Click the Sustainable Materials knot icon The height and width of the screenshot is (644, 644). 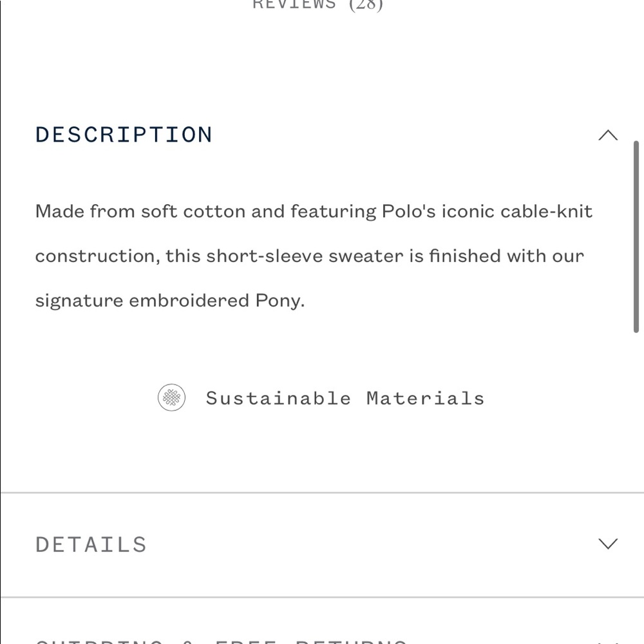tap(172, 397)
